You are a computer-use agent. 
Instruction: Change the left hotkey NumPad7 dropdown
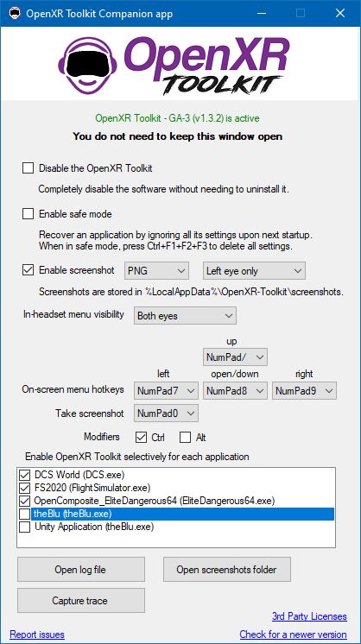tap(166, 391)
